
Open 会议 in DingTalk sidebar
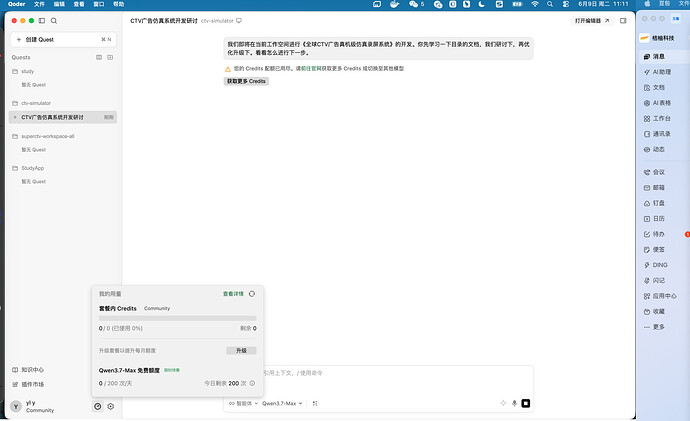point(655,172)
